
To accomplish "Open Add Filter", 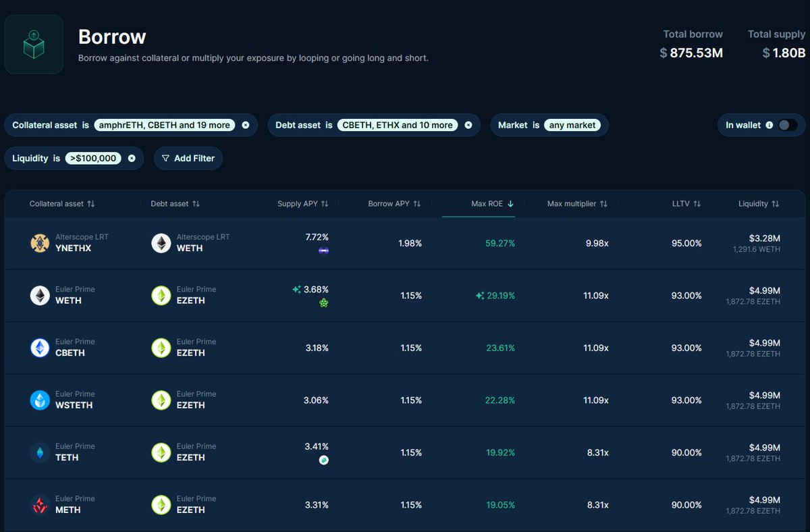I will 188,158.
